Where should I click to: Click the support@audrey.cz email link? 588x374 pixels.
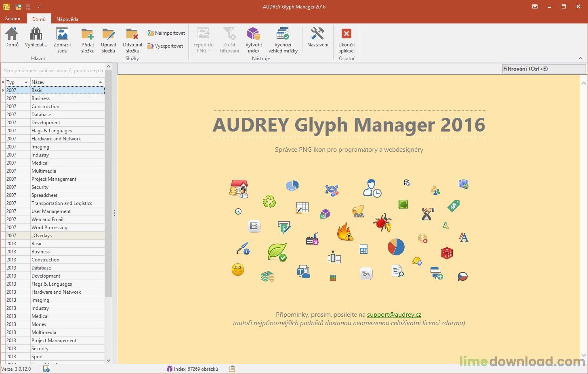[x=394, y=314]
